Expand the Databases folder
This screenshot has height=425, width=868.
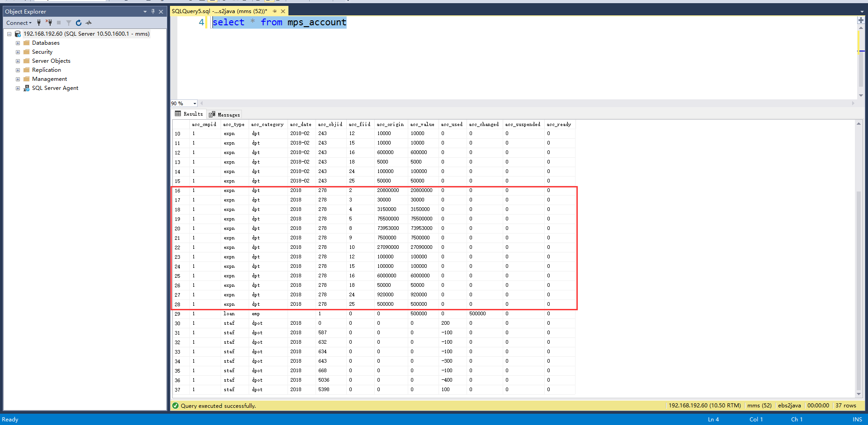pyautogui.click(x=18, y=43)
